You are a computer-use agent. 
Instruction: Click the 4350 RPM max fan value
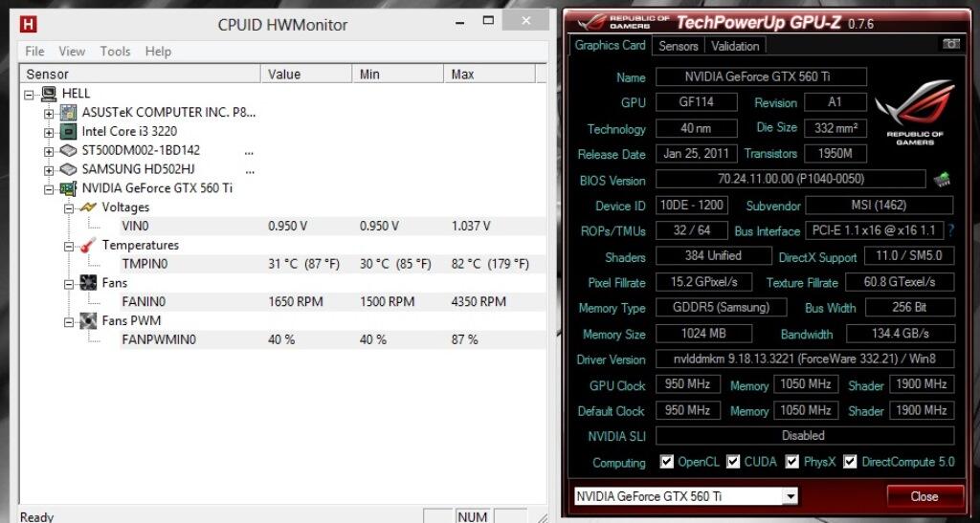(x=479, y=302)
